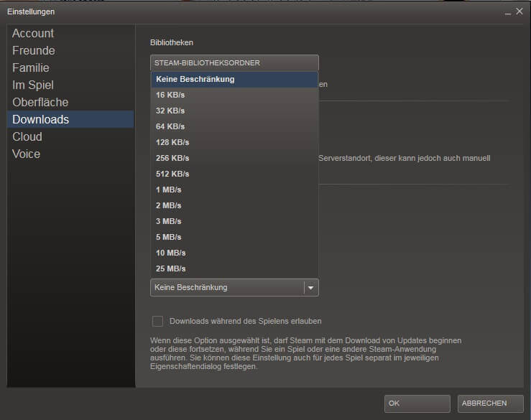Pick the 512 KB/s limit
The image size is (531, 420).
[234, 174]
